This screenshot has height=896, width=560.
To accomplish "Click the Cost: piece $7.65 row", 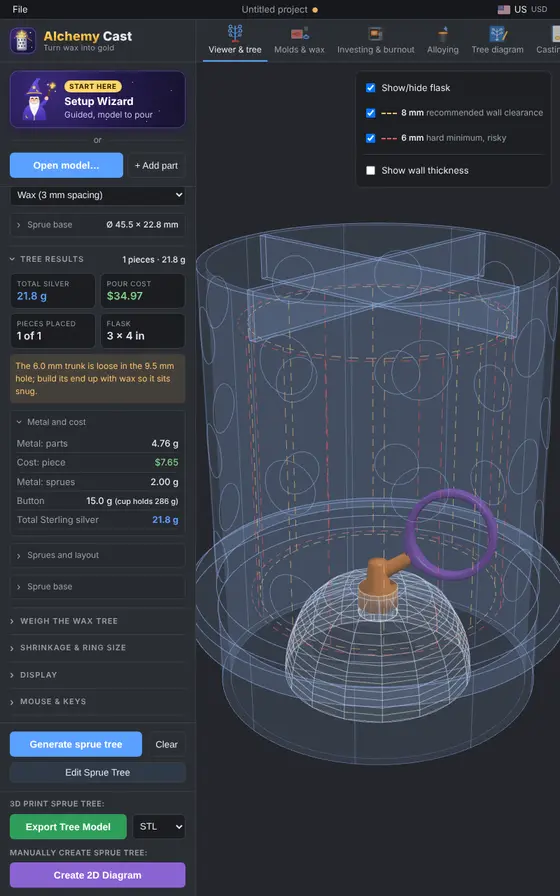I will click(98, 462).
